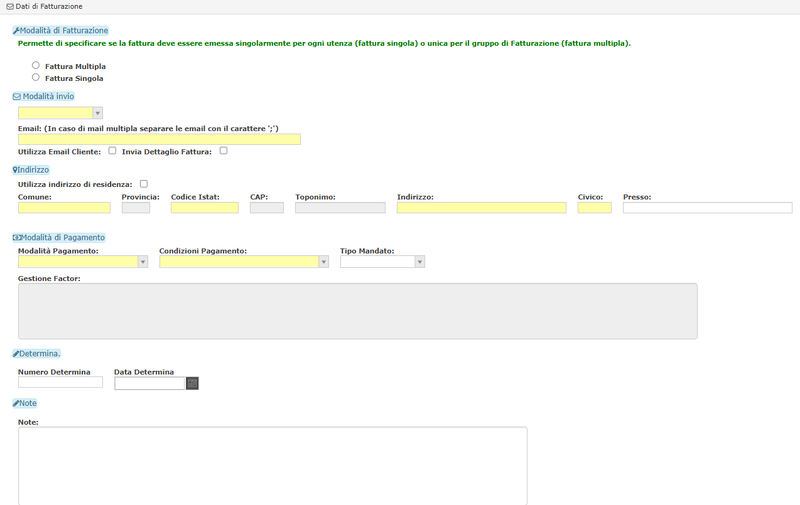This screenshot has height=505, width=800.
Task: Check Utilizza indirizzo di residenza
Action: click(x=144, y=184)
